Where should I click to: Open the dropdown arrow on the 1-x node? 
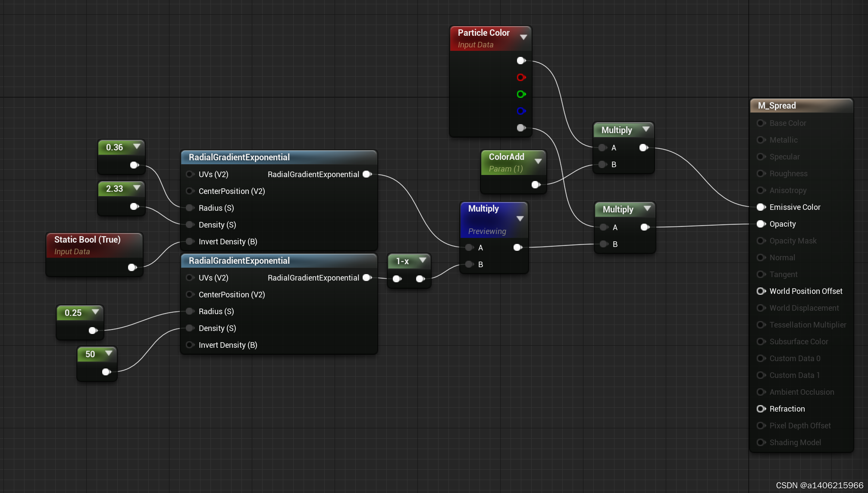423,260
